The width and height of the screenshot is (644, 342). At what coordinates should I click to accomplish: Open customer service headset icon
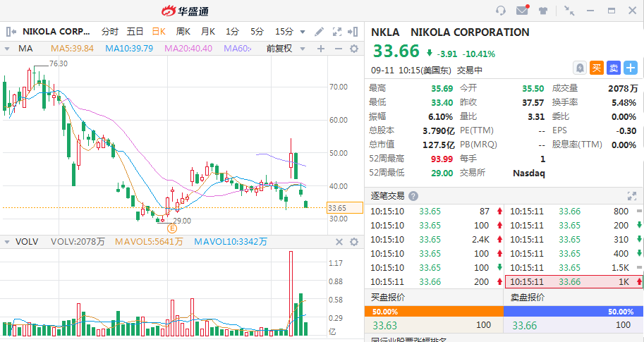[501, 11]
